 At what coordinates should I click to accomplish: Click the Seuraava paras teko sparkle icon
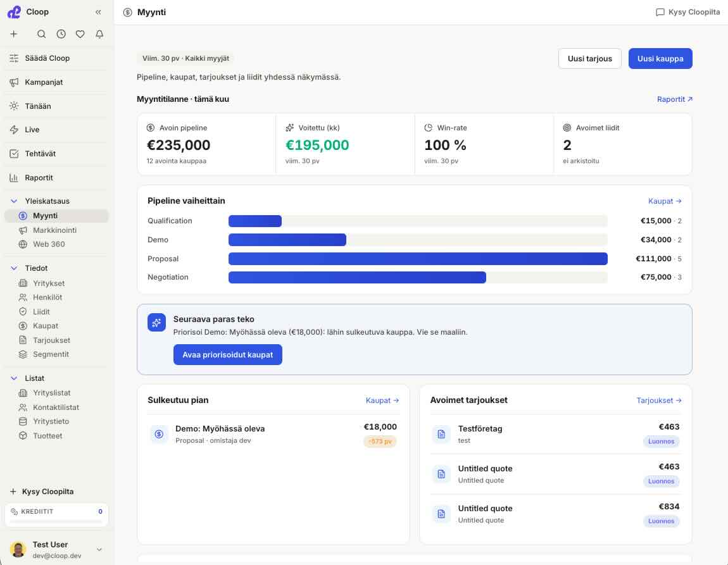pos(156,323)
